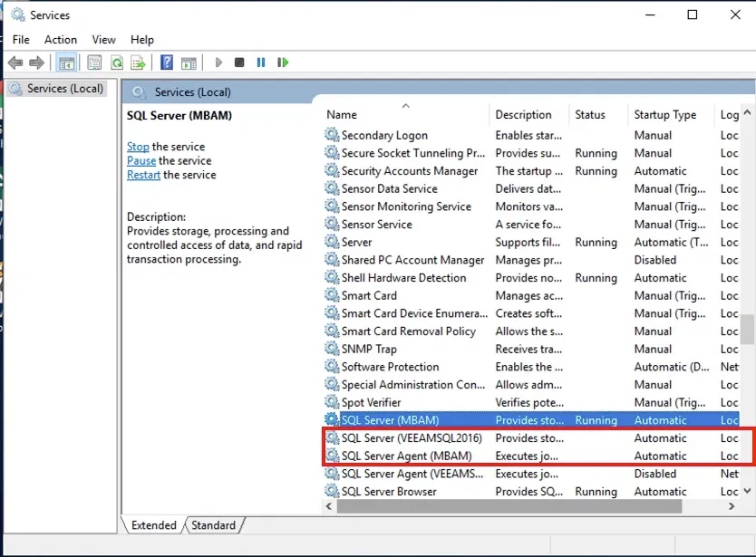The height and width of the screenshot is (557, 756).
Task: Select the Special Administration Con... row
Action: click(531, 385)
